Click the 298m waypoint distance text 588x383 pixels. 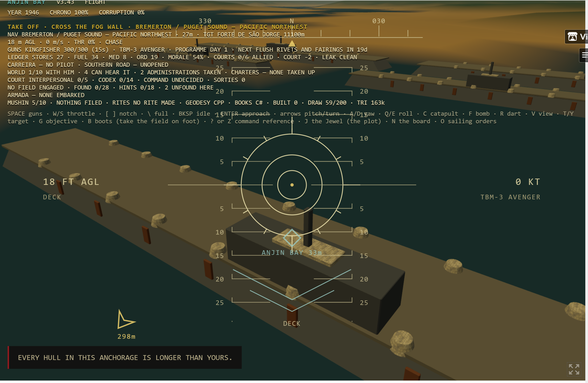(126, 337)
